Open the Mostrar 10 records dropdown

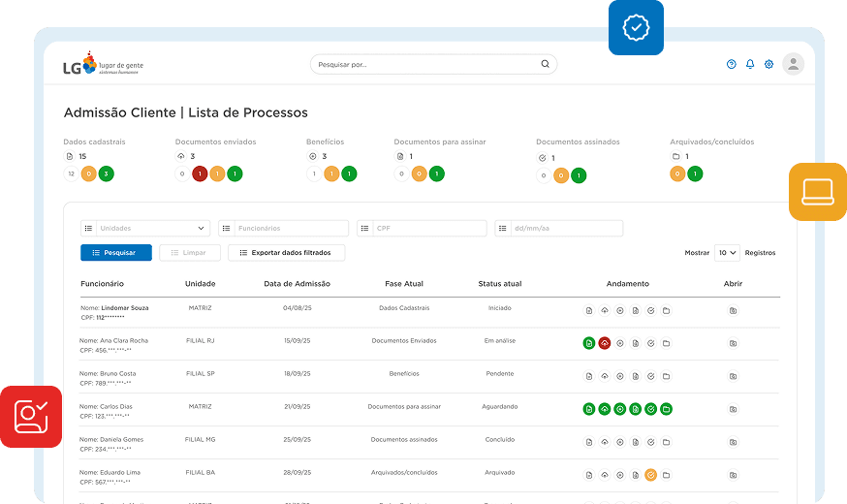[727, 253]
